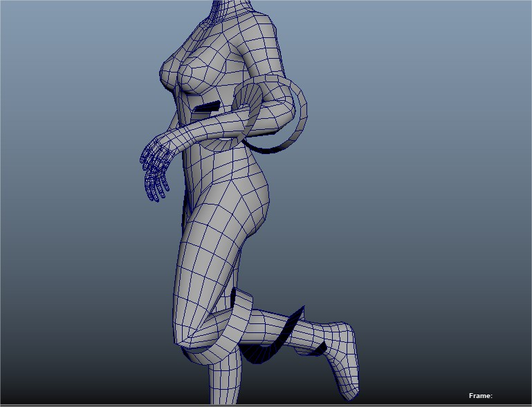Screen dimensions: 532x407
Task: Click the "Frame:" label in the viewport
Action: coord(480,395)
